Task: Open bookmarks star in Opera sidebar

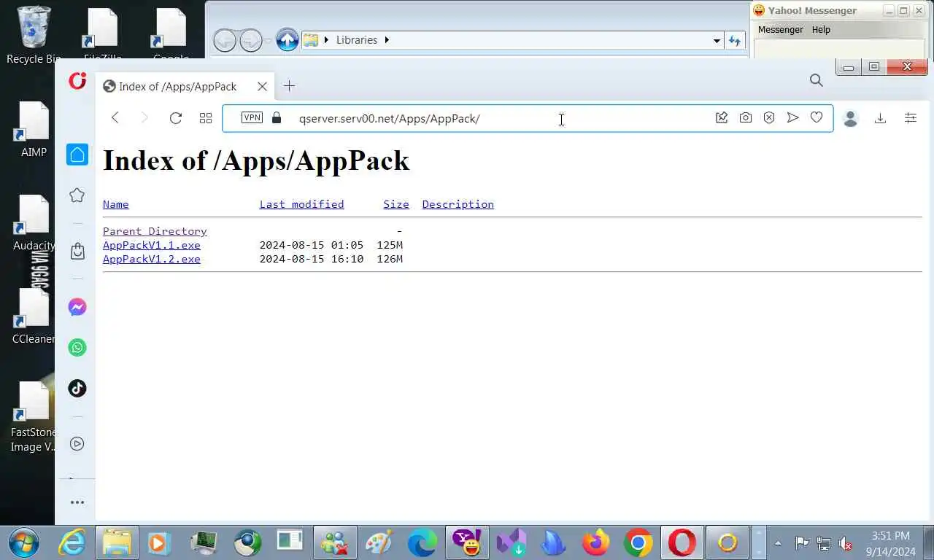Action: pos(77,195)
